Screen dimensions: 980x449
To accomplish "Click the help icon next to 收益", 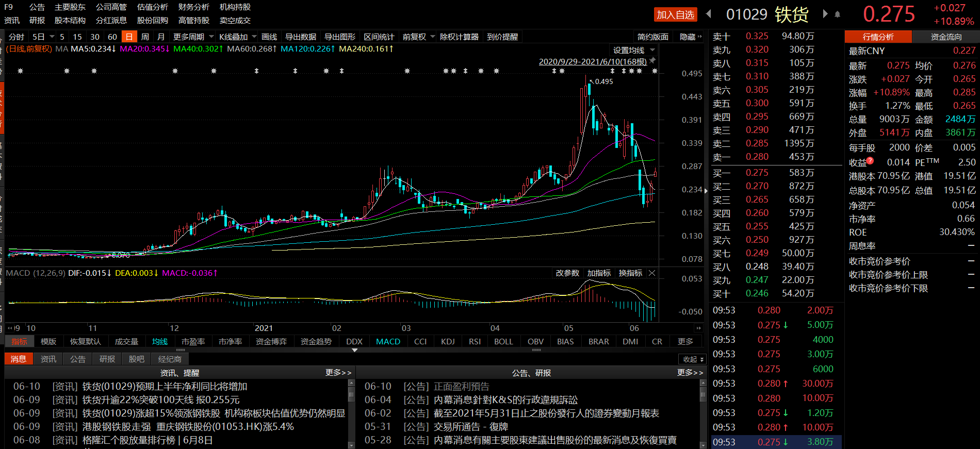I will pos(870,161).
